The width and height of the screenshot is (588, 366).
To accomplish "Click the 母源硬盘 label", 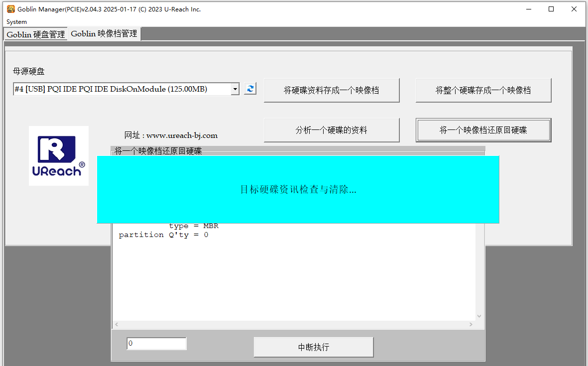I will click(x=29, y=71).
